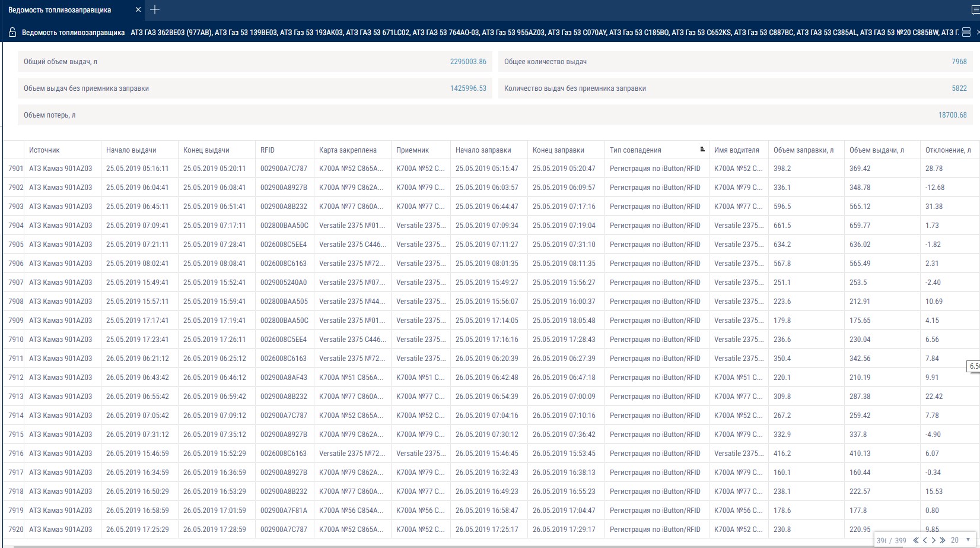980x548 pixels.
Task: Toggle the unlock padlock icon beside the report title
Action: click(12, 33)
